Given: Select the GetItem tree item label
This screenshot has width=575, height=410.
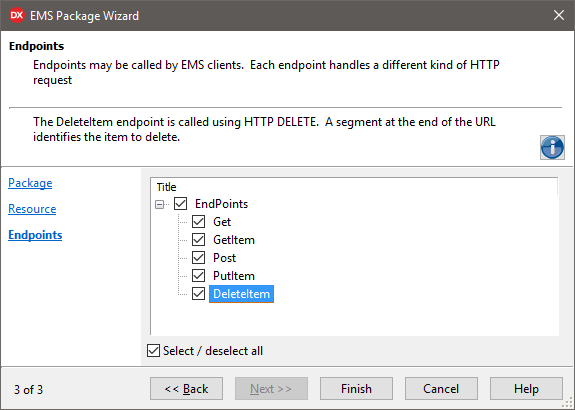Looking at the screenshot, I should (234, 240).
